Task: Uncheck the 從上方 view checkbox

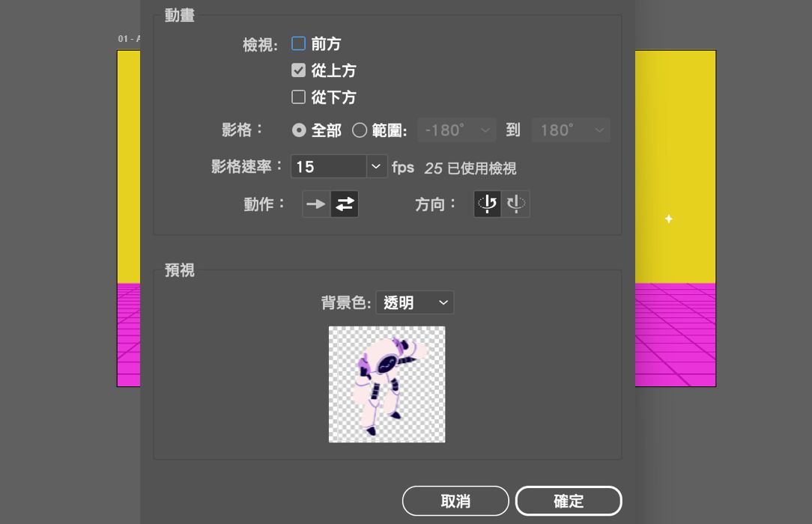Action: click(298, 70)
